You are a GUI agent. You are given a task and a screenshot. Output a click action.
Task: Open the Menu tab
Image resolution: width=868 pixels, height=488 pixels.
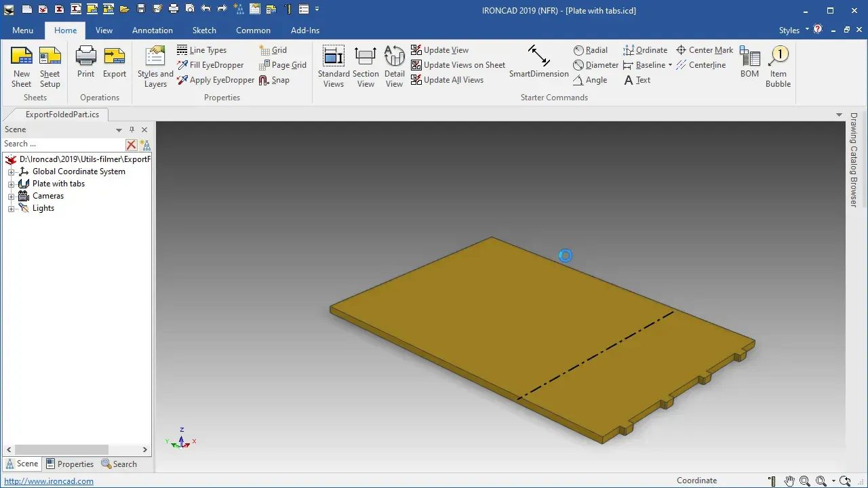coord(22,30)
